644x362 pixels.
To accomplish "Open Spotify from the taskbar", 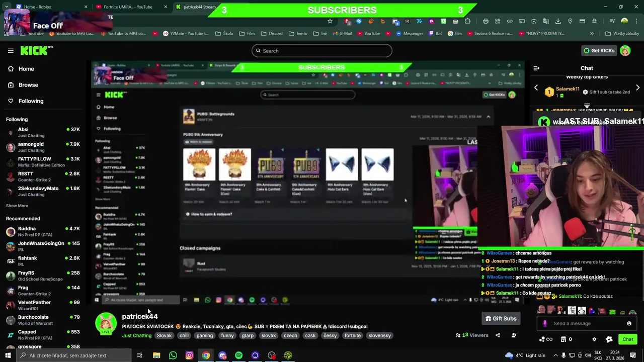I will (238, 355).
